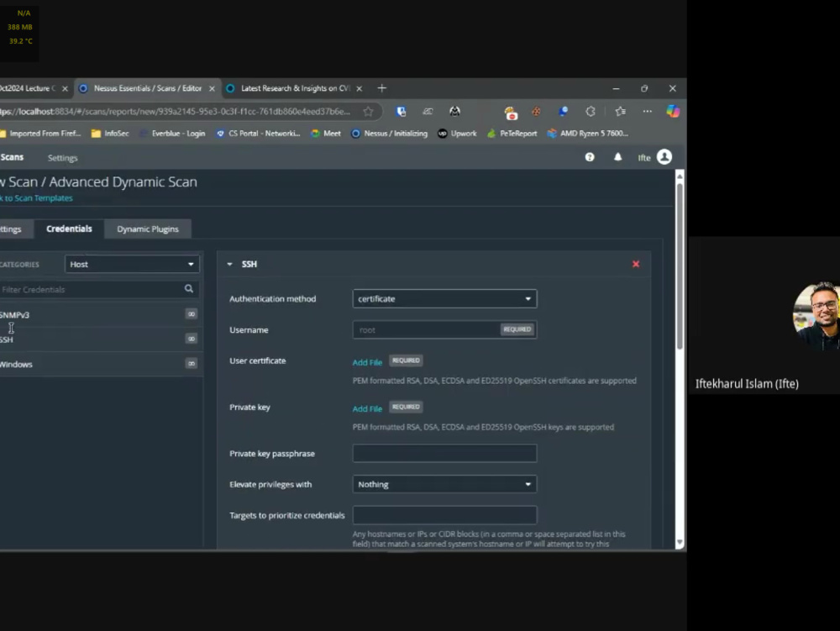This screenshot has height=631, width=840.
Task: Open the Authentication method dropdown
Action: tap(444, 299)
